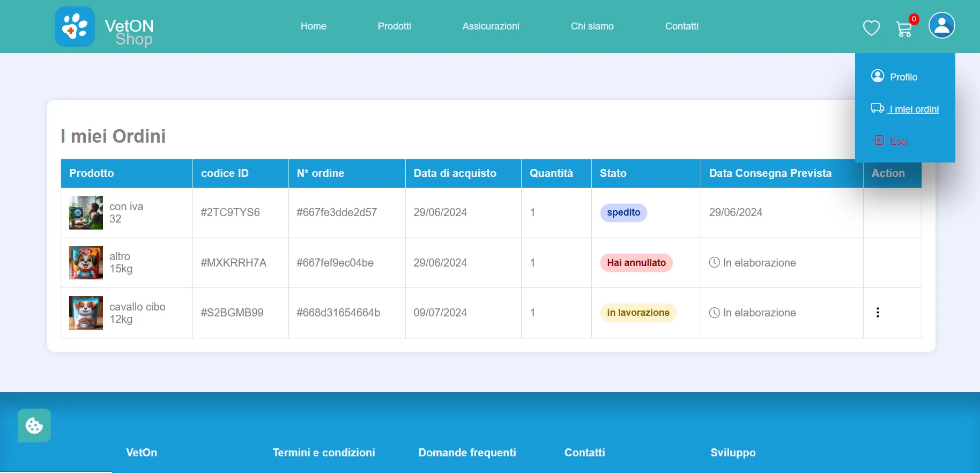Click the truck icon next to i miei ordini

878,108
